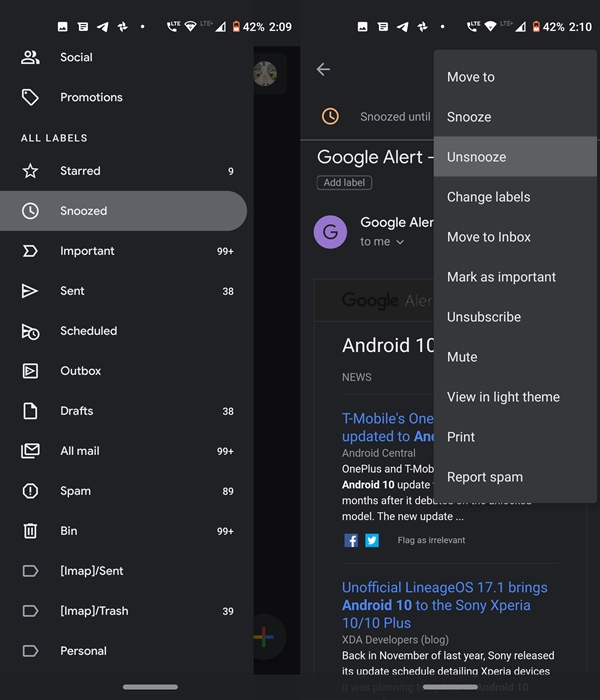This screenshot has width=600, height=700.
Task: Expand recipient details chevron next to 'to me'
Action: pyautogui.click(x=400, y=242)
